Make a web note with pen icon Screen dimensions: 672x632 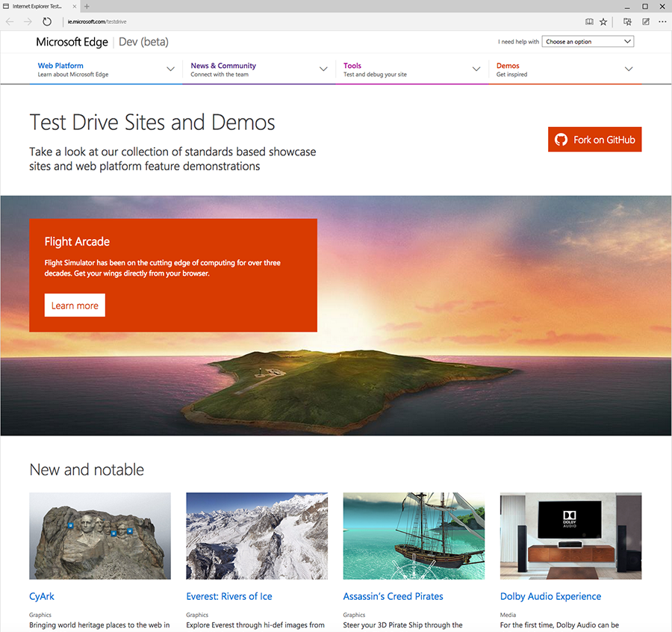click(x=646, y=22)
